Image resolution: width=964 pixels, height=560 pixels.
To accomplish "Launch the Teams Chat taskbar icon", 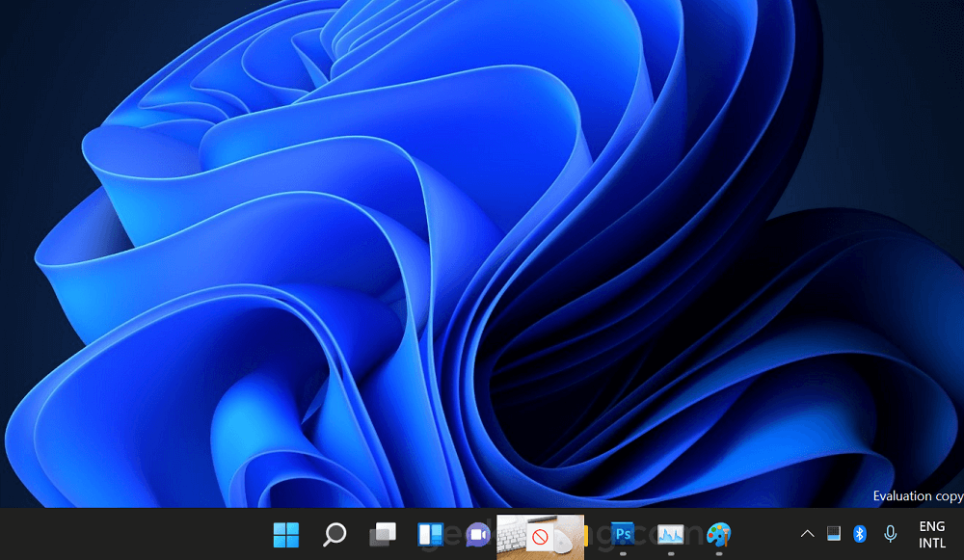I will (478, 534).
